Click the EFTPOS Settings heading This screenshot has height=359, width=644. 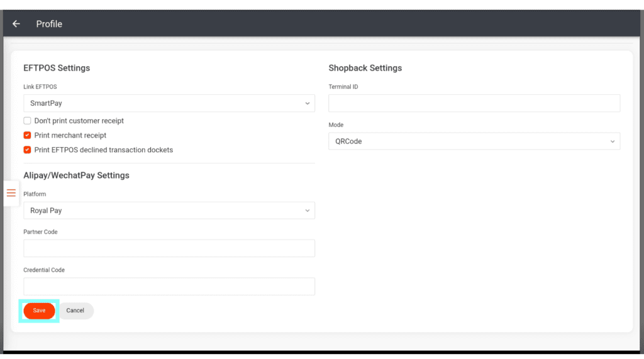tap(57, 68)
